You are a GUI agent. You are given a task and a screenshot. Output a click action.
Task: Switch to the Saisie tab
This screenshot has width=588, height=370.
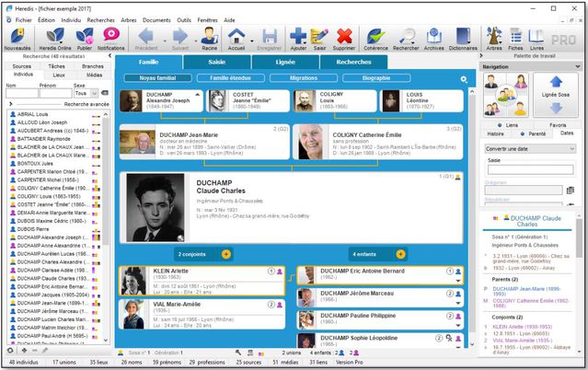217,62
